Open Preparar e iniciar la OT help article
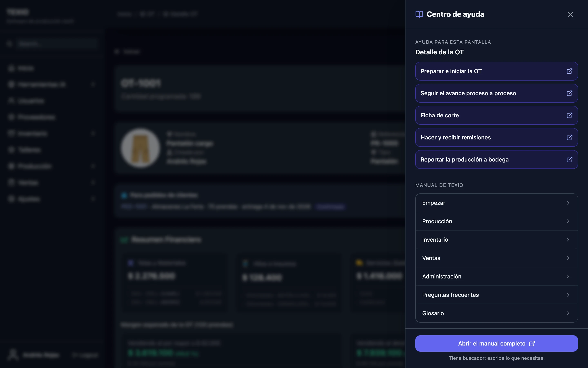Image resolution: width=588 pixels, height=368 pixels. [496, 71]
